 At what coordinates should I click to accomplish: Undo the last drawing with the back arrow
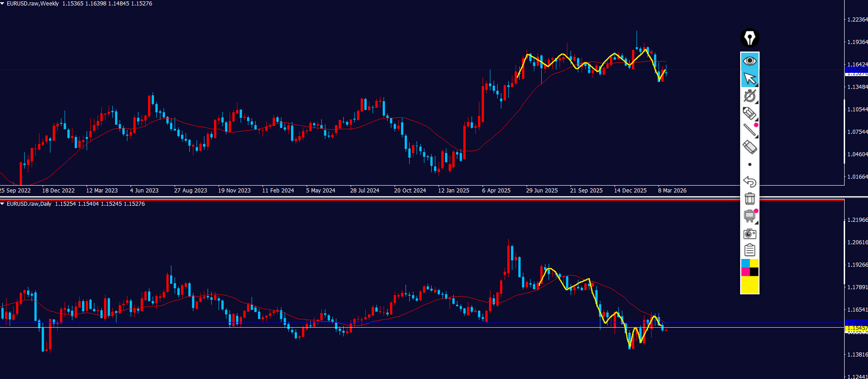pyautogui.click(x=750, y=181)
